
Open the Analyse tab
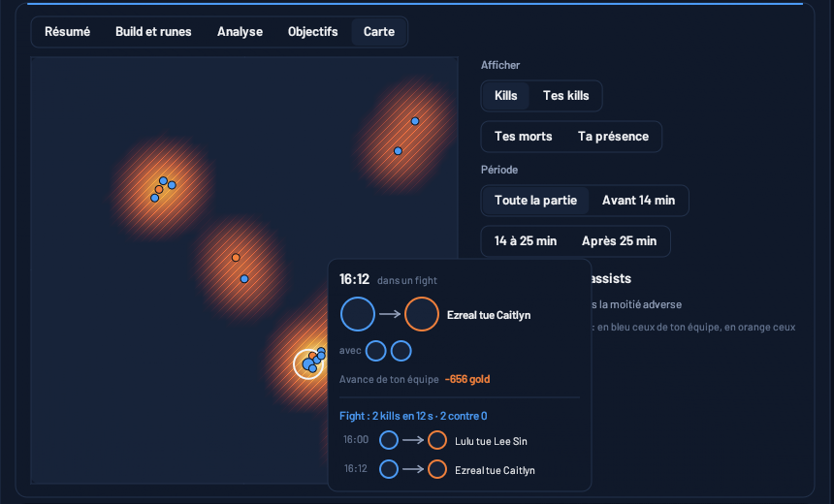240,32
